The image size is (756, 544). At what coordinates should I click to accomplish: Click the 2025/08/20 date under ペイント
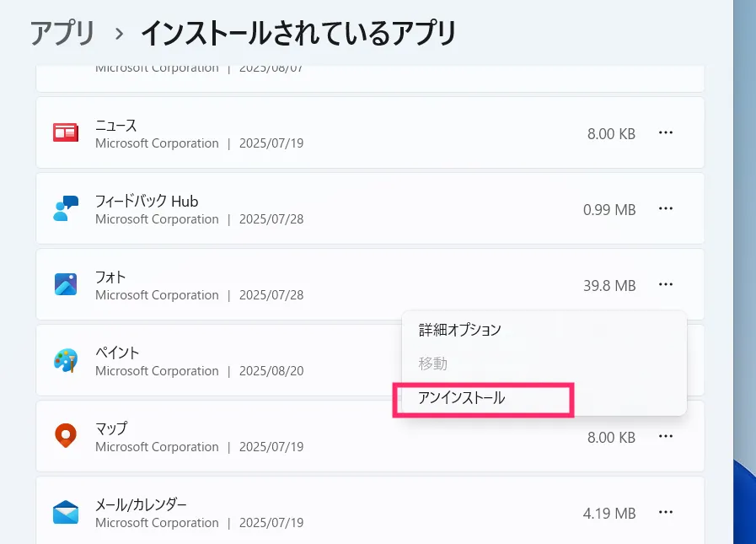[x=271, y=371]
